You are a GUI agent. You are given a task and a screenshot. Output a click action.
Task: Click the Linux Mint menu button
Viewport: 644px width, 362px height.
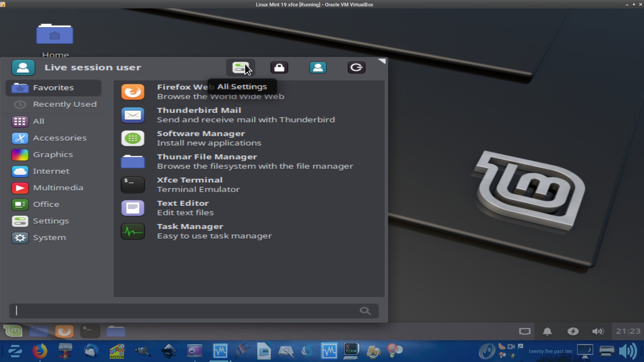click(x=13, y=331)
